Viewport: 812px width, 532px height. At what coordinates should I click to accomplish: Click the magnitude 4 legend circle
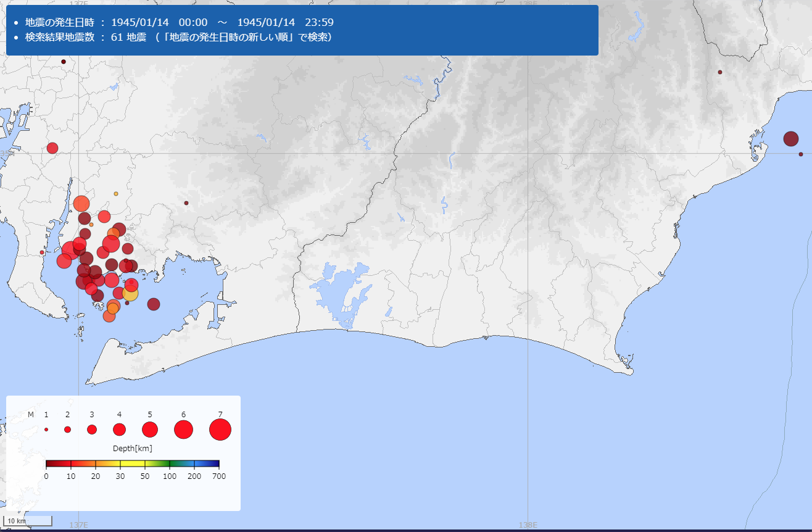pos(119,430)
